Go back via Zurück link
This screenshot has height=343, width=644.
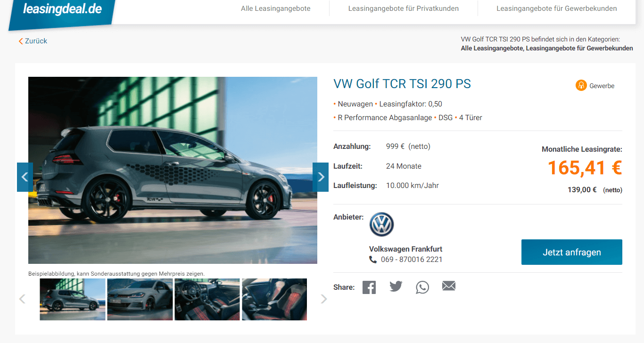pyautogui.click(x=33, y=41)
